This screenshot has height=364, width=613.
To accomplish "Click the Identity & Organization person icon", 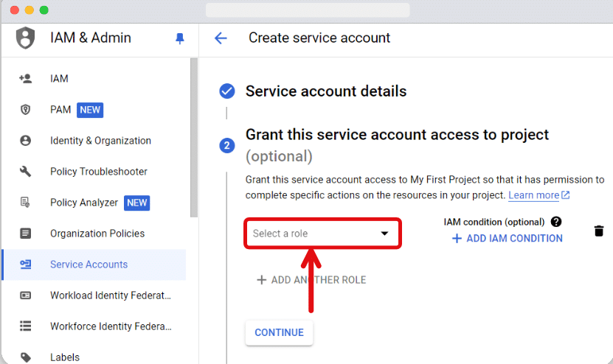I will coord(25,141).
